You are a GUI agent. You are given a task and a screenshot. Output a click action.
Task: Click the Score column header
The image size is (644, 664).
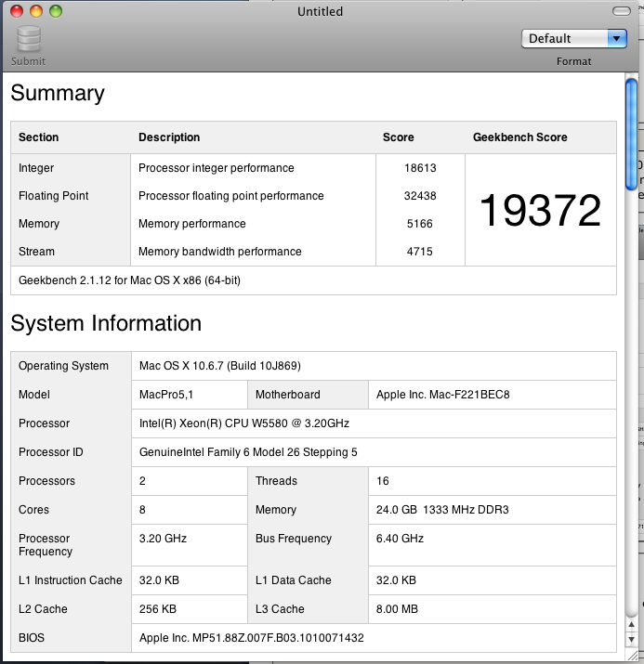399,137
